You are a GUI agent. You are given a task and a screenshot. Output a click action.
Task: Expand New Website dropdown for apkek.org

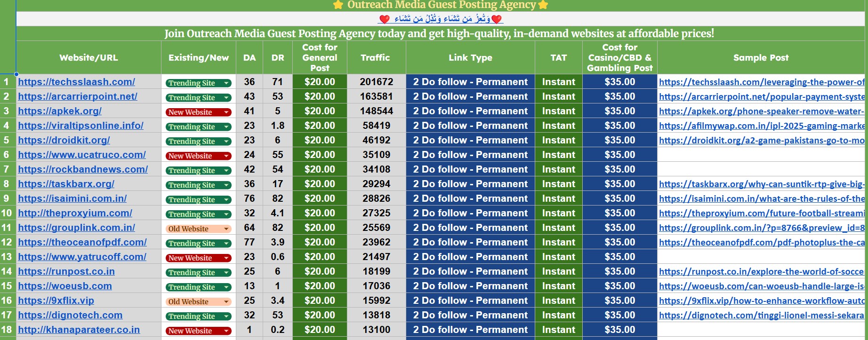pyautogui.click(x=226, y=112)
